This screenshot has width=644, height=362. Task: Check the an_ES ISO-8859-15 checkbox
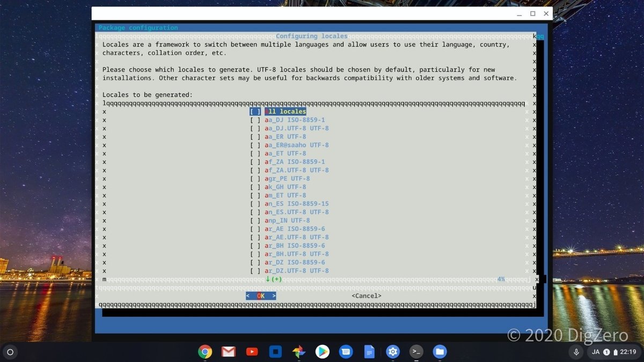pos(255,204)
